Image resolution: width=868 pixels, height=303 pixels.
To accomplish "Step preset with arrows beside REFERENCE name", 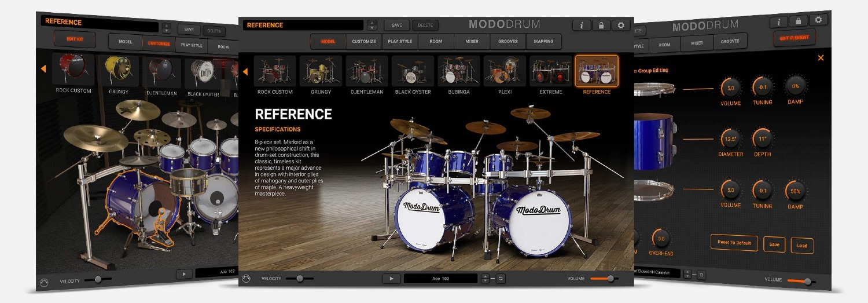I will (372, 25).
